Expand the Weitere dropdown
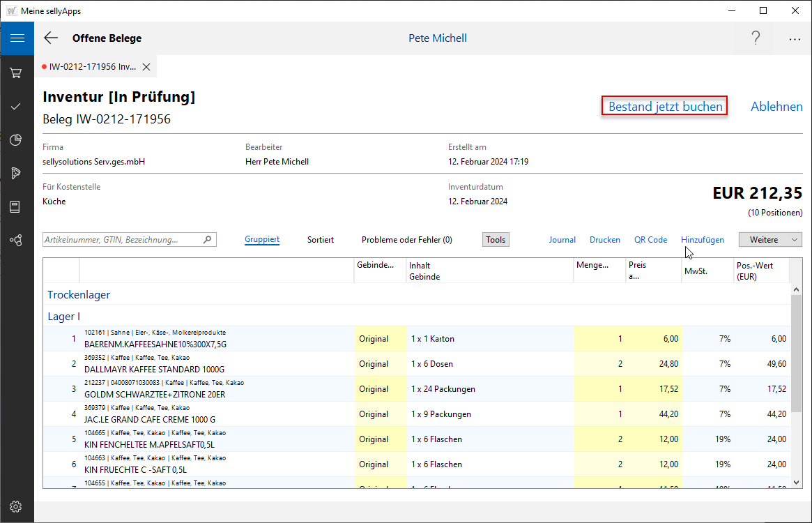Viewport: 812px width, 523px height. (x=770, y=240)
